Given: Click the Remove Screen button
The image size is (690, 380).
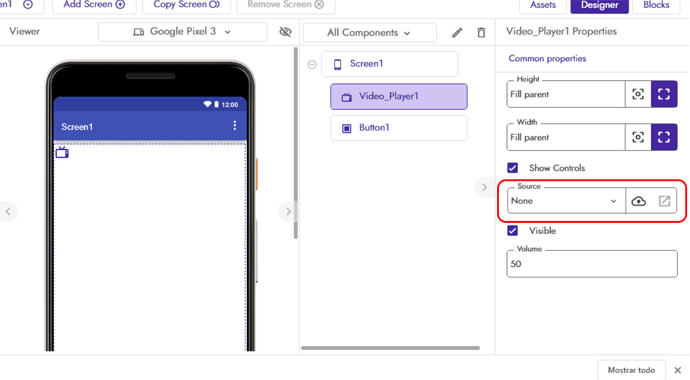Looking at the screenshot, I should pyautogui.click(x=286, y=5).
